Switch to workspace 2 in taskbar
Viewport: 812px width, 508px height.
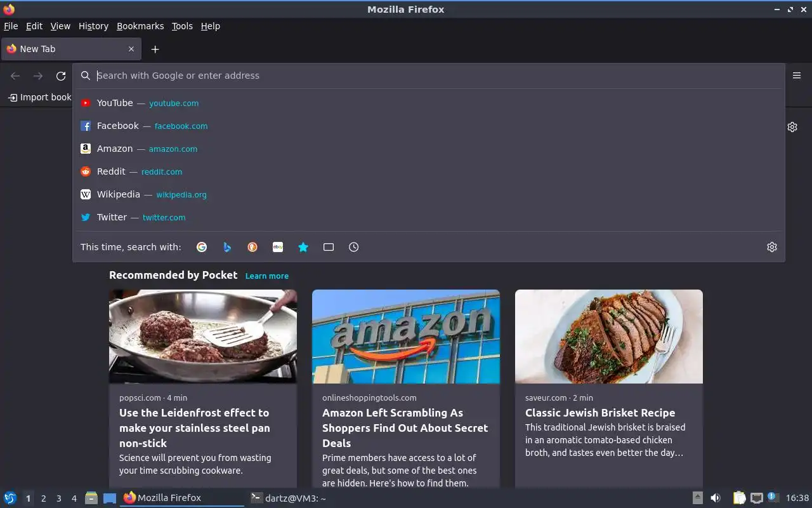coord(43,498)
